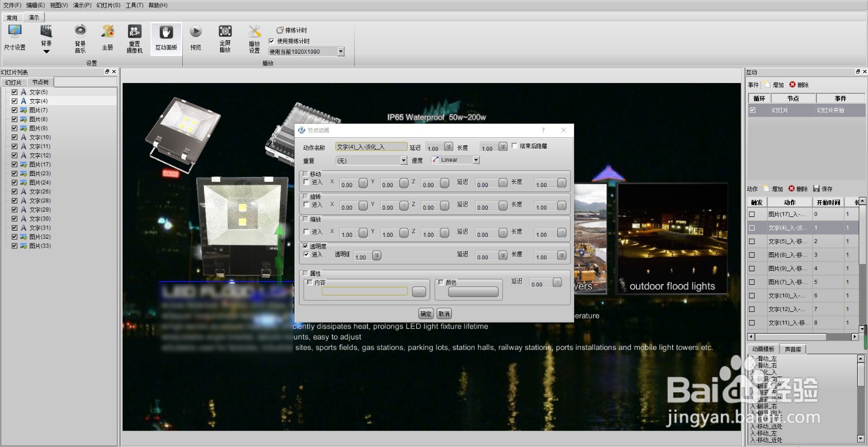This screenshot has width=868, height=447.
Task: Select 图片(33) in the node tree
Action: click(x=40, y=246)
